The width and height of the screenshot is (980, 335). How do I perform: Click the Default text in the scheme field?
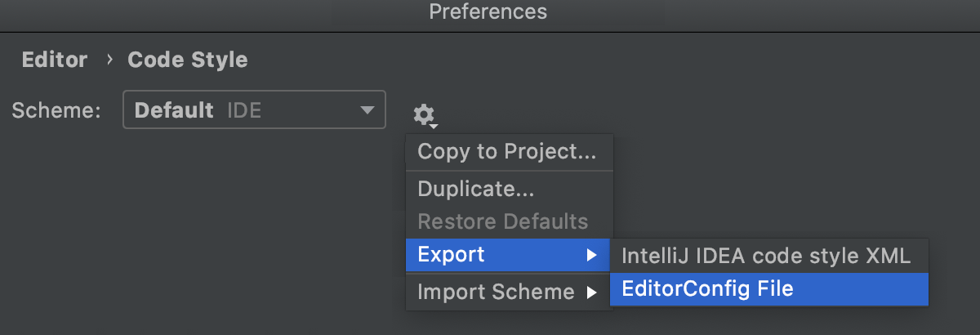point(174,110)
